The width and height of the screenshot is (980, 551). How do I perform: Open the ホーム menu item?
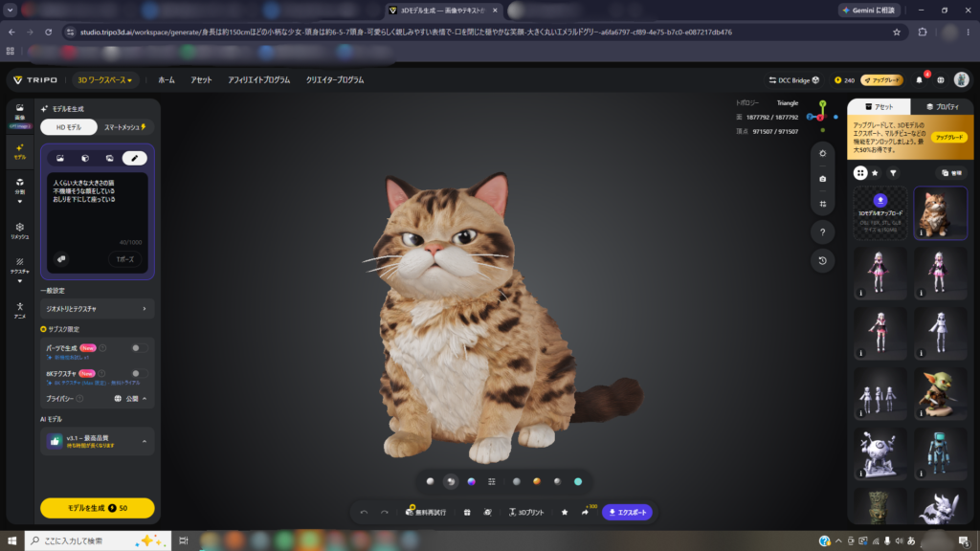(x=167, y=80)
